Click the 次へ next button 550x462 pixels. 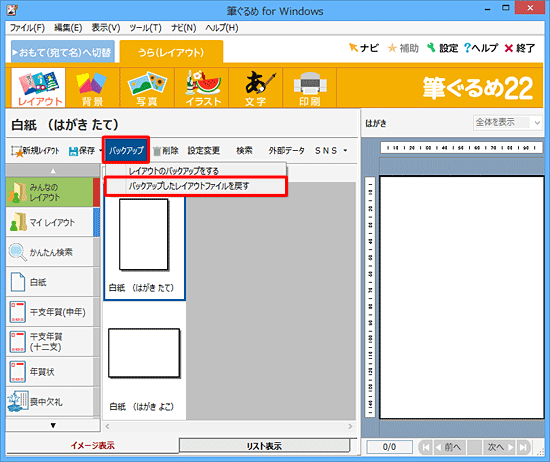pos(499,447)
